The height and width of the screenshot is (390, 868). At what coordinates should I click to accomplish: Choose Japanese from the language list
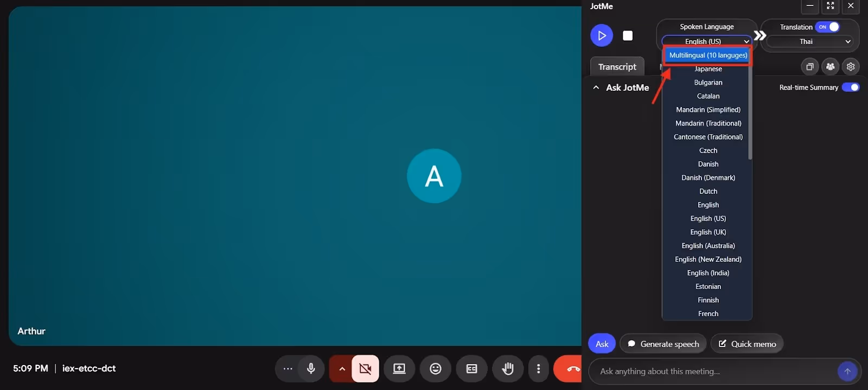[x=708, y=69]
